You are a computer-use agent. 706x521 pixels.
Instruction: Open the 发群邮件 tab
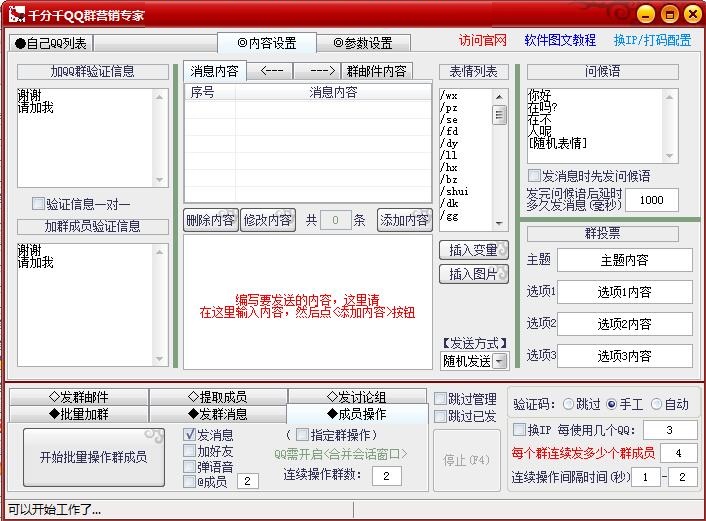(x=78, y=397)
